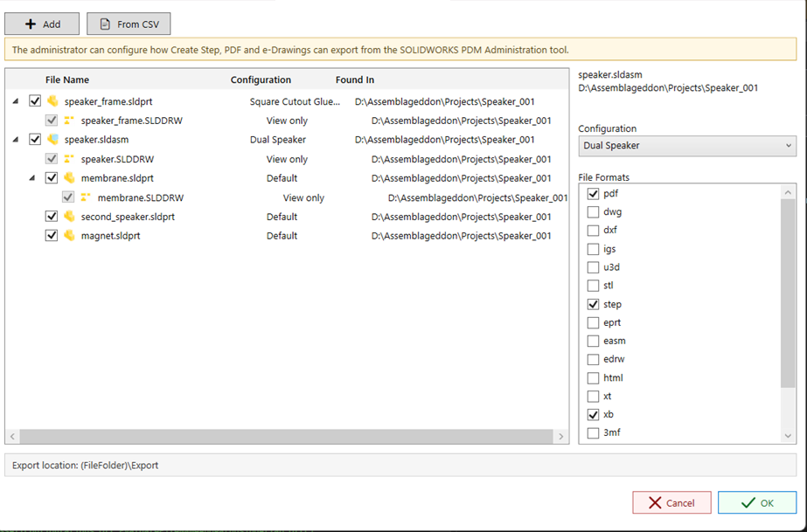Image resolution: width=807 pixels, height=532 pixels.
Task: Sort by the File Name column header
Action: 67,79
